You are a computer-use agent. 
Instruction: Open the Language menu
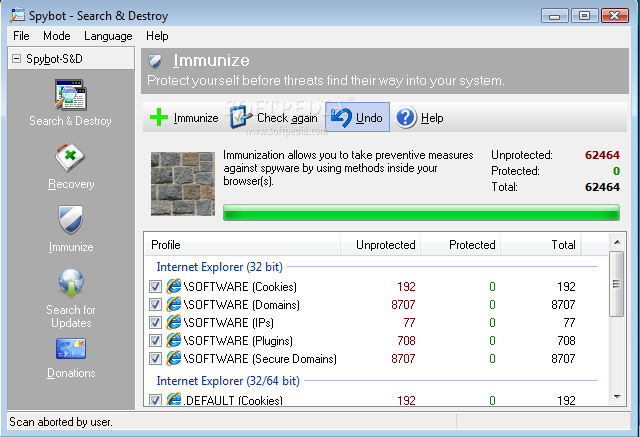108,36
